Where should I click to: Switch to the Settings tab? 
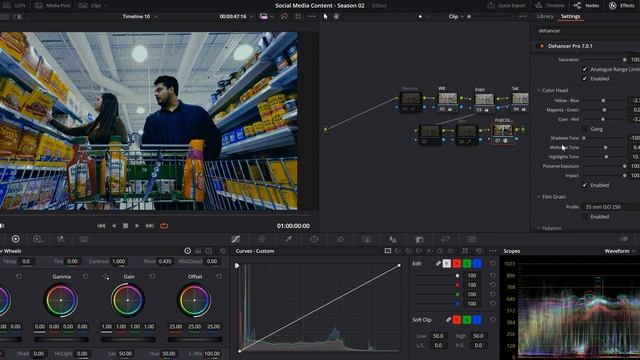click(570, 16)
